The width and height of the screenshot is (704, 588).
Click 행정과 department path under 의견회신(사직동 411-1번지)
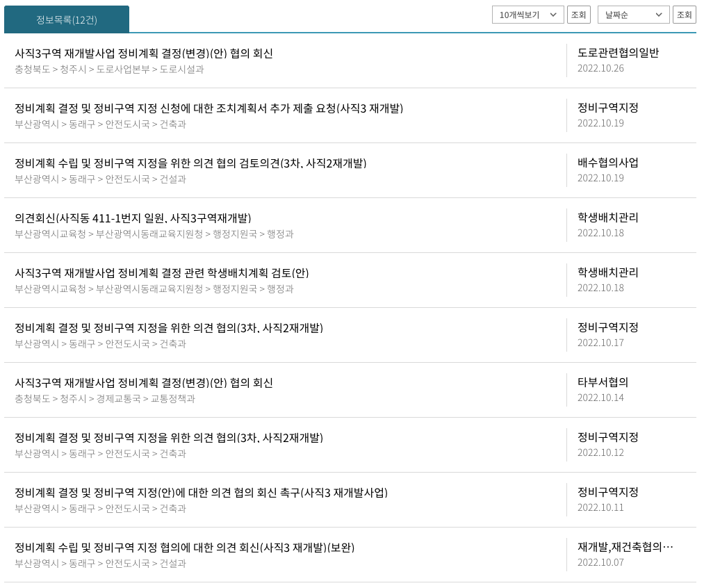click(154, 234)
